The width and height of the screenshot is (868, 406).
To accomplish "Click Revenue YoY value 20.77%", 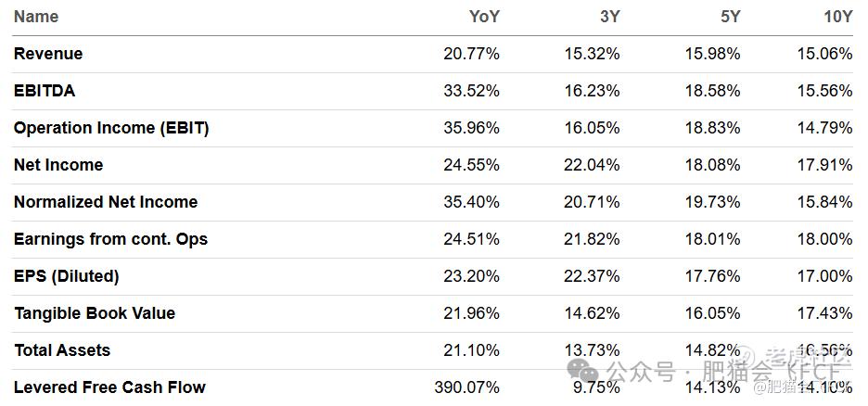I will [x=472, y=54].
